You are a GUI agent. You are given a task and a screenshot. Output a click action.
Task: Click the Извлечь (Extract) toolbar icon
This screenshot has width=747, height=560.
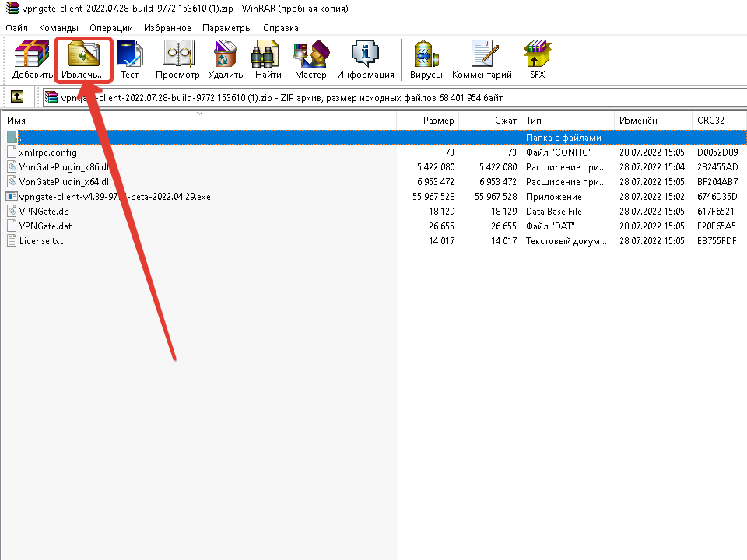point(83,54)
